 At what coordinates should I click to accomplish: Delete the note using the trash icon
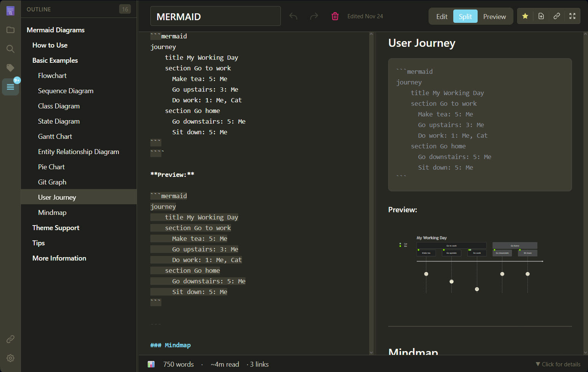pyautogui.click(x=335, y=16)
